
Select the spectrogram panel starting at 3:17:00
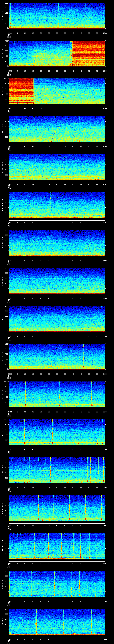57,129
